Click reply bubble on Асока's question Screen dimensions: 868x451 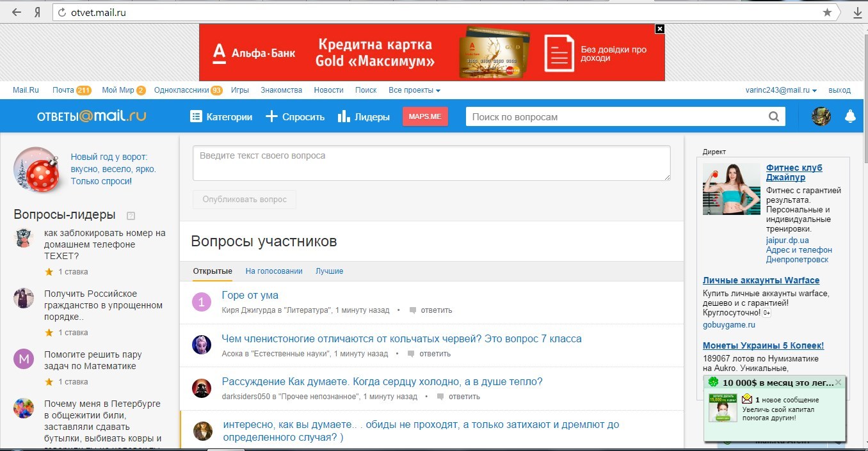coord(412,354)
